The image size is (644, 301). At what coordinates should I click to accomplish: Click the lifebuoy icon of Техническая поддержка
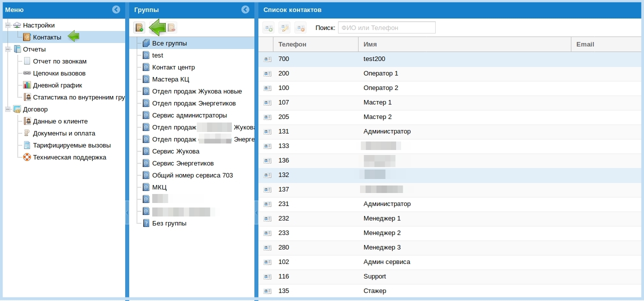(27, 157)
